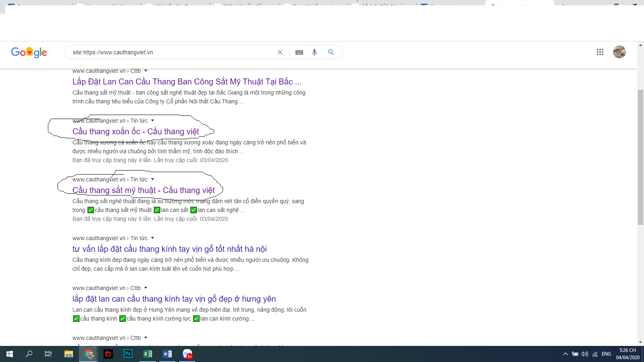Open Zalo app from taskbar
Viewport: 644px width, 362px height.
click(187, 354)
